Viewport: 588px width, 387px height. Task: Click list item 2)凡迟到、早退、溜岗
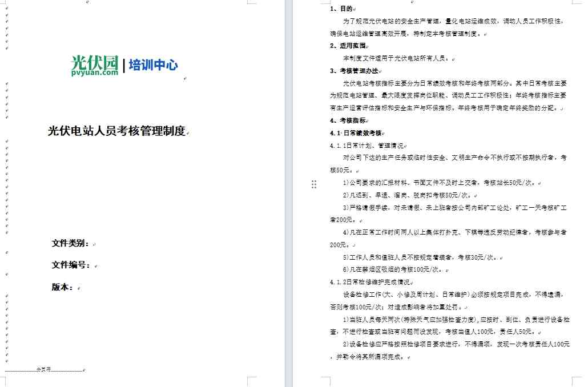pyautogui.click(x=408, y=195)
